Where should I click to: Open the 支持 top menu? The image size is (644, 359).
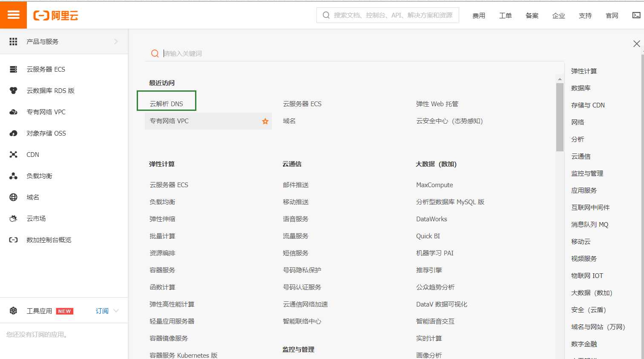[x=585, y=15]
